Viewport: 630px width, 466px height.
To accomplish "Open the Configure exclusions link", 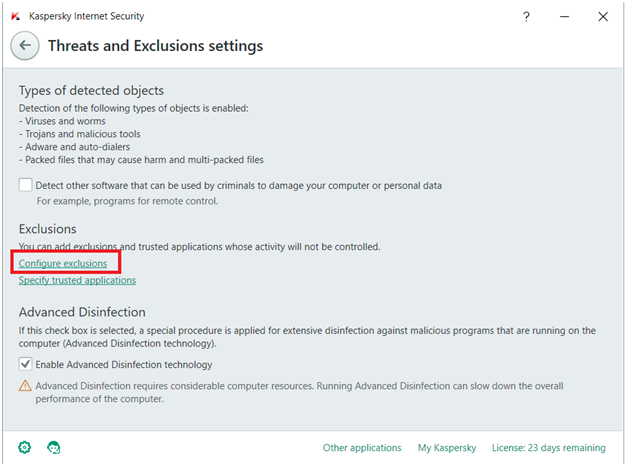I will tap(63, 263).
